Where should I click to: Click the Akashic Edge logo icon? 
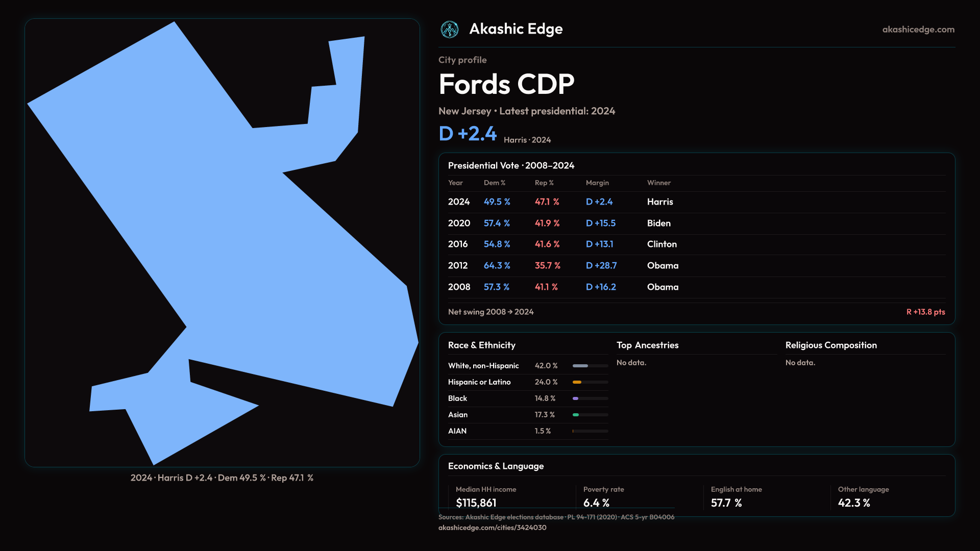pos(450,30)
